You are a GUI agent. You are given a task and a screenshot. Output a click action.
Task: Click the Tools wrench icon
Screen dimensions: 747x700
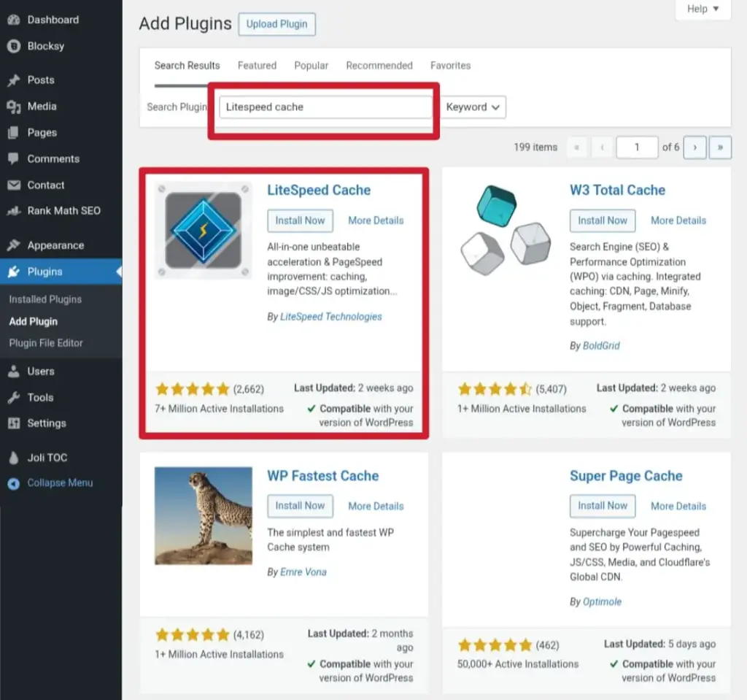[x=14, y=397]
